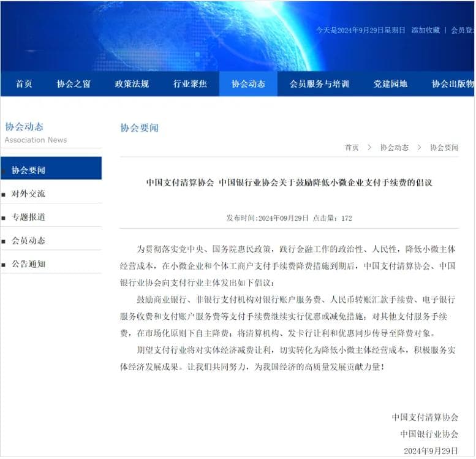This screenshot has width=476, height=459.
Task: Click the Association News subtitle in the sidebar
Action: tap(36, 140)
